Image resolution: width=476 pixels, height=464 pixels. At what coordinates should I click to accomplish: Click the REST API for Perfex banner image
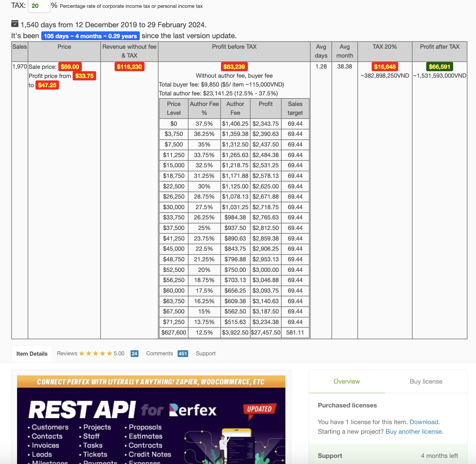[151, 420]
